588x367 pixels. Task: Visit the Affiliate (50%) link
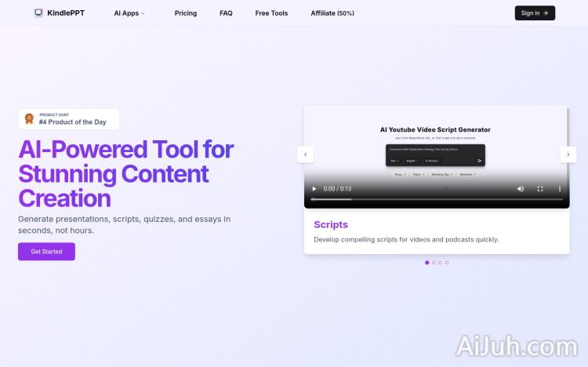coord(332,13)
